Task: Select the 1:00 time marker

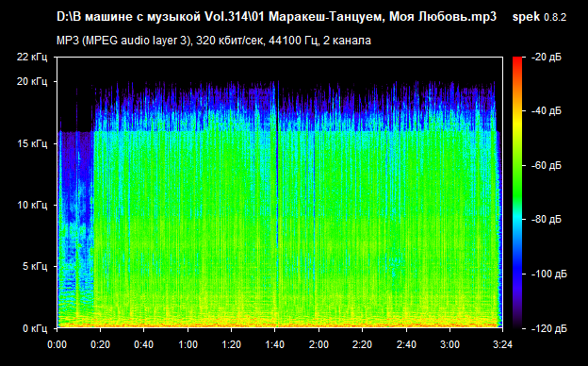Action: 188,344
